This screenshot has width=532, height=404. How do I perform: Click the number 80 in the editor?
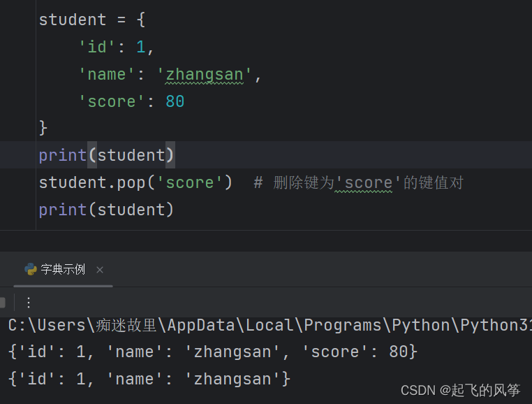[175, 101]
